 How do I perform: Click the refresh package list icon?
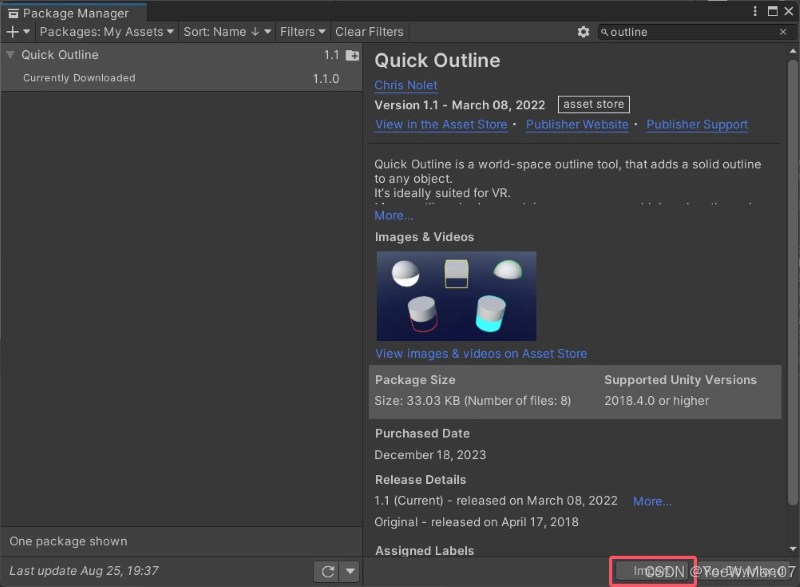click(328, 571)
